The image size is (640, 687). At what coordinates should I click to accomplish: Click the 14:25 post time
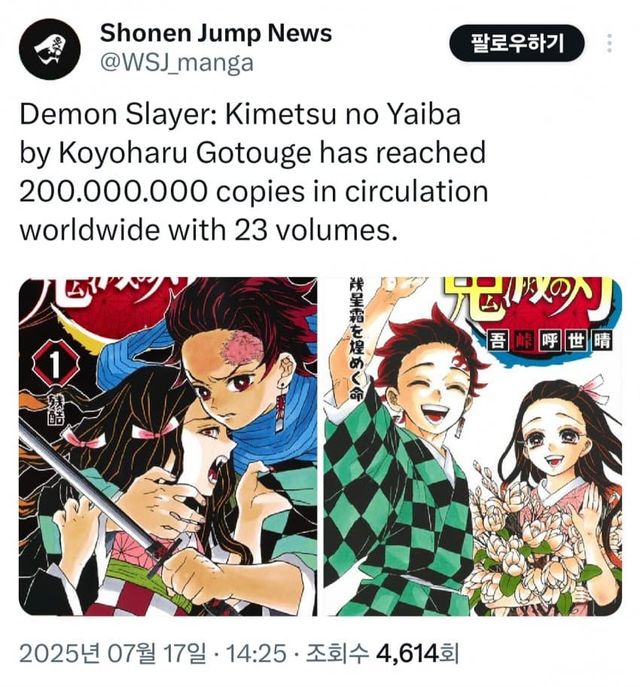pyautogui.click(x=255, y=653)
